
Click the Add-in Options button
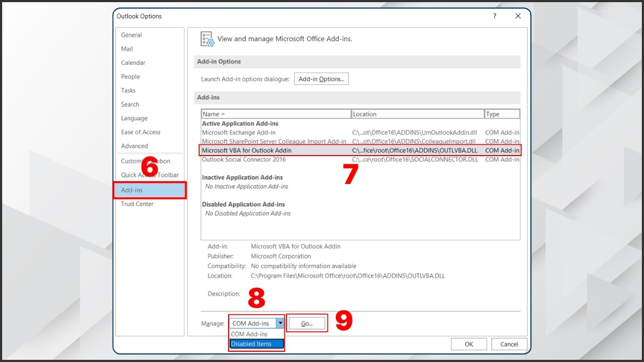click(x=321, y=79)
